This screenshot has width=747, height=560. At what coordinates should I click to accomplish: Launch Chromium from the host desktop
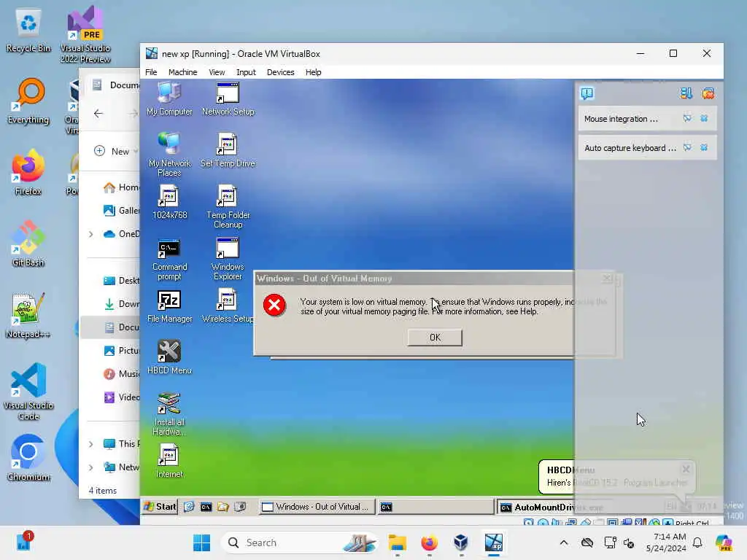click(28, 458)
